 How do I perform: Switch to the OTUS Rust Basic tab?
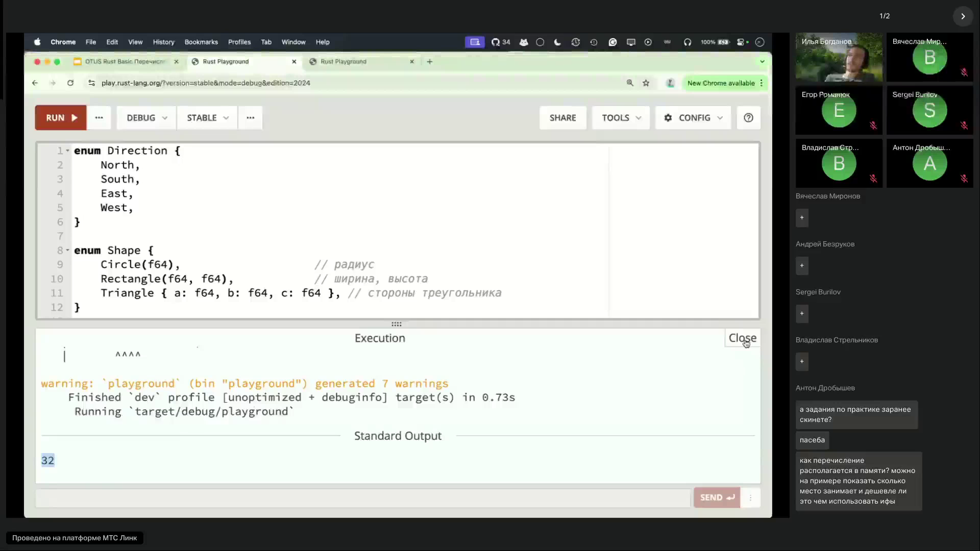[x=124, y=62]
